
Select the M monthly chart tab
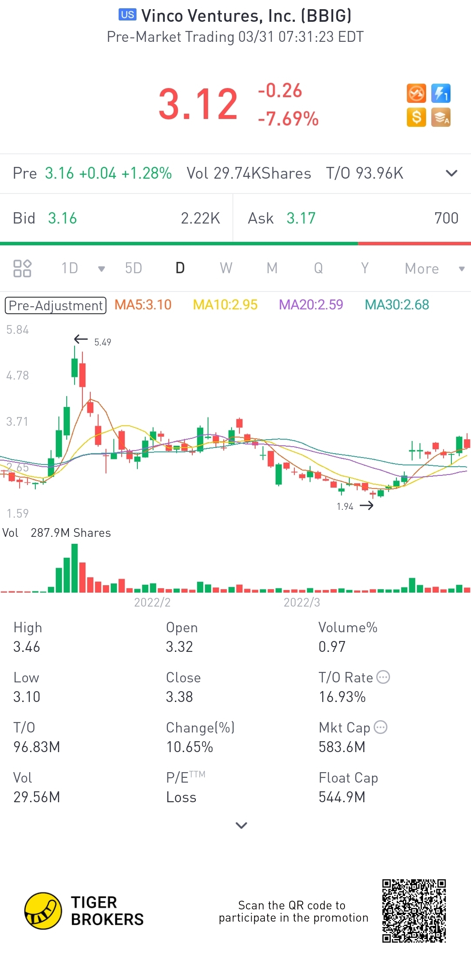point(272,268)
